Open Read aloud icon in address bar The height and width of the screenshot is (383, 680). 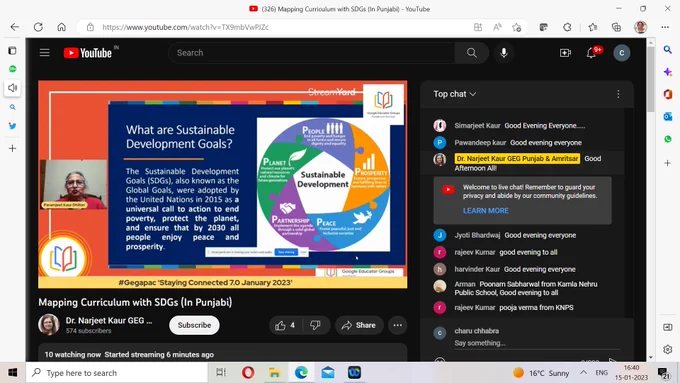tap(497, 27)
